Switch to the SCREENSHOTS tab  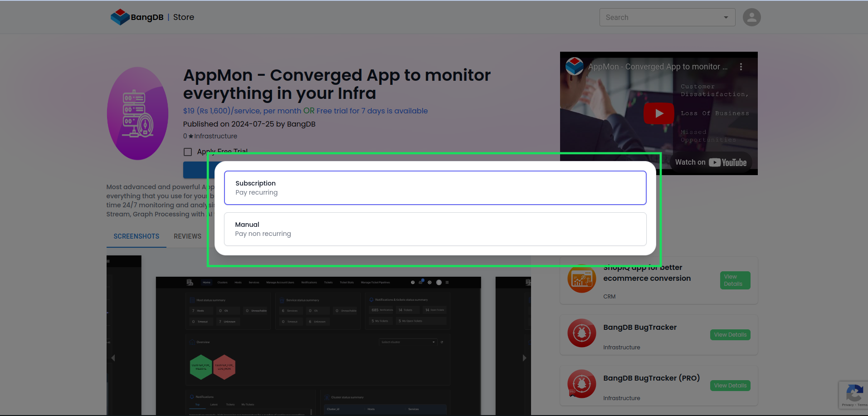[x=137, y=236]
